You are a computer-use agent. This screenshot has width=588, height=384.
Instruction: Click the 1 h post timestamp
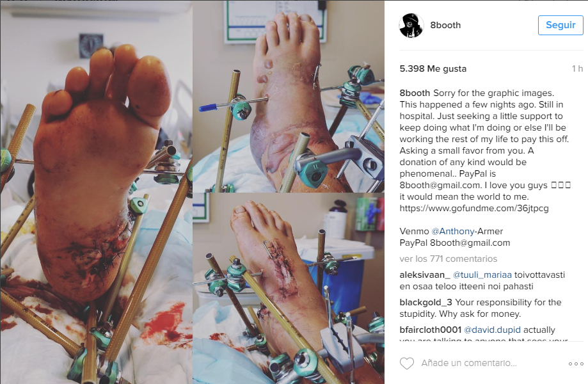578,68
